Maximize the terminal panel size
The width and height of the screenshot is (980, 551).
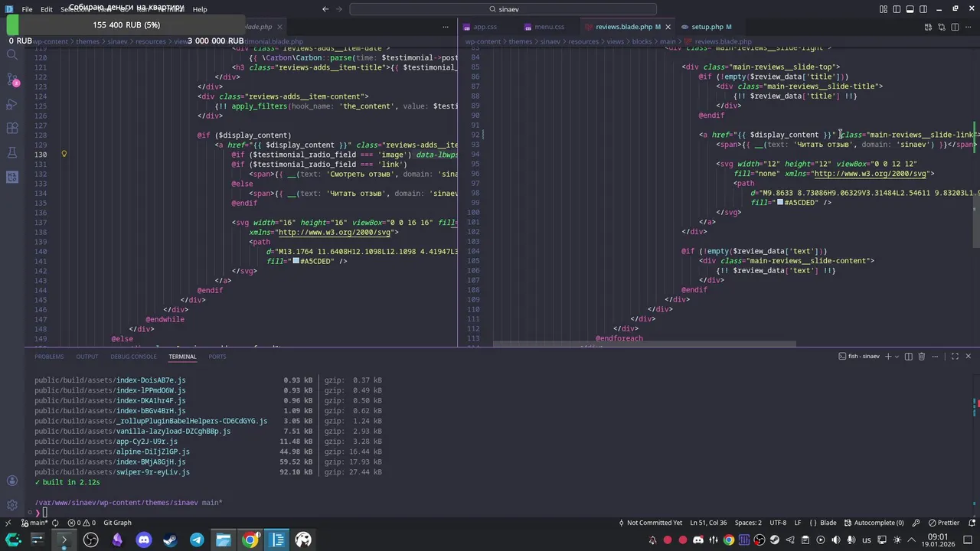[955, 357]
